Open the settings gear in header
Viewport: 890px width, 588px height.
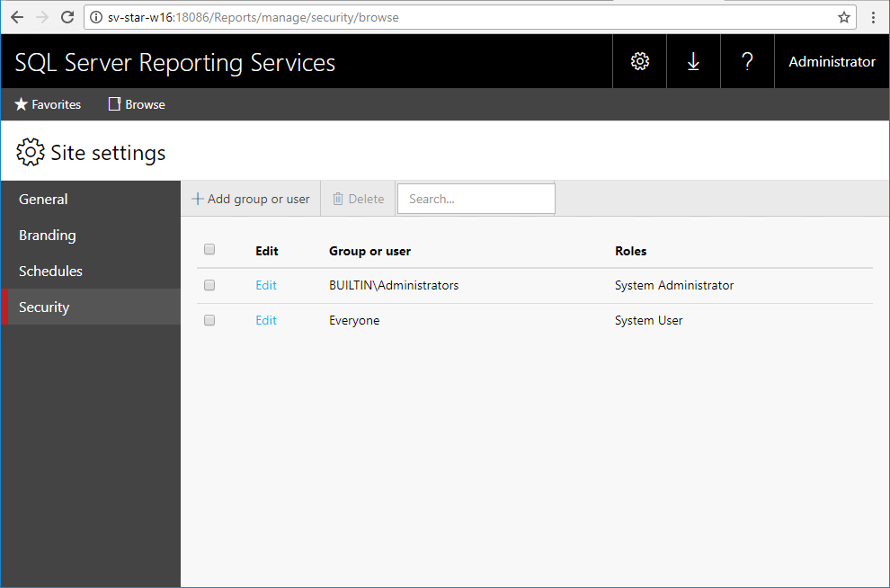[x=640, y=61]
